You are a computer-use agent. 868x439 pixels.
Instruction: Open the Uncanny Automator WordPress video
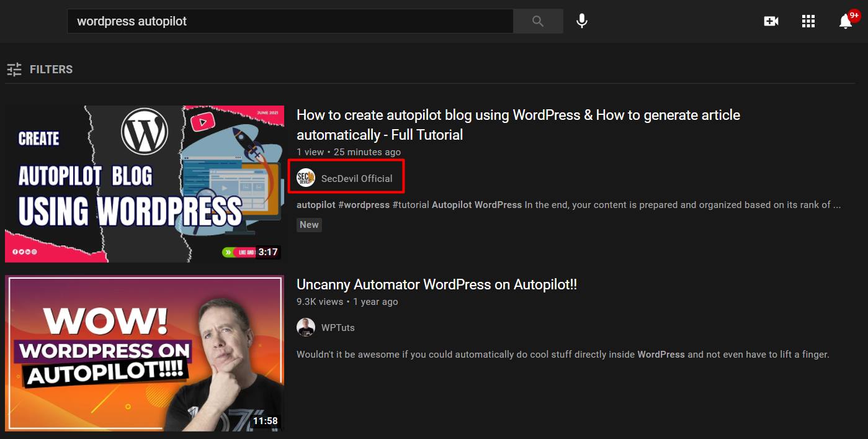point(436,284)
